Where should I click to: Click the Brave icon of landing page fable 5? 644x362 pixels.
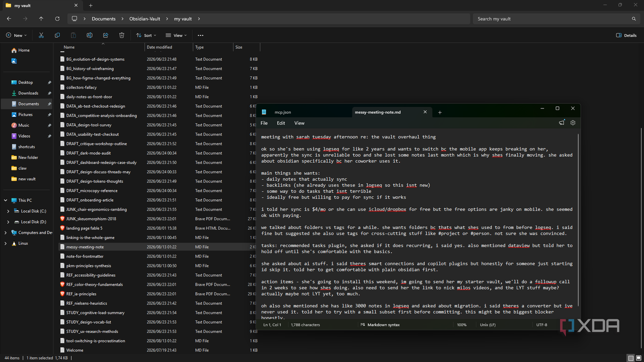pos(62,228)
